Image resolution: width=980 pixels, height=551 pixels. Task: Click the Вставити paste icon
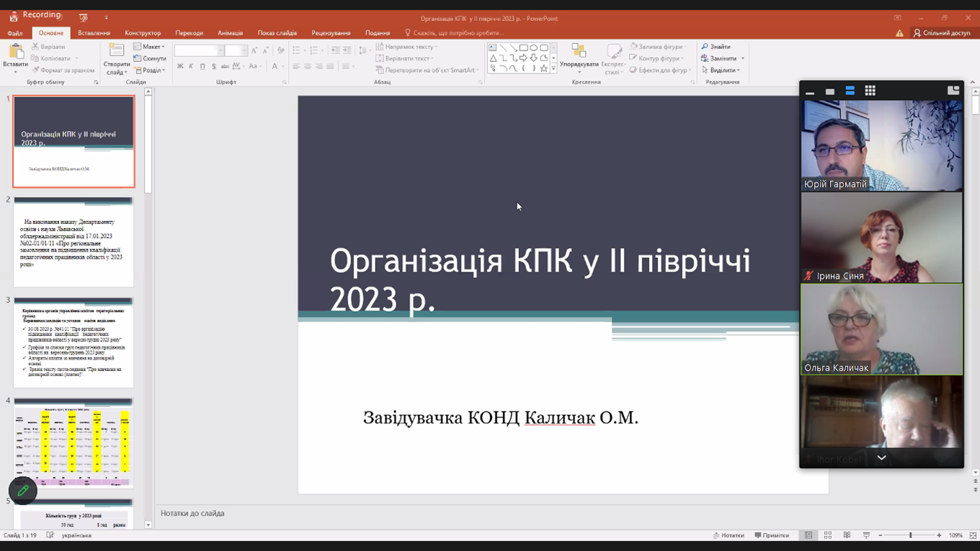(15, 53)
